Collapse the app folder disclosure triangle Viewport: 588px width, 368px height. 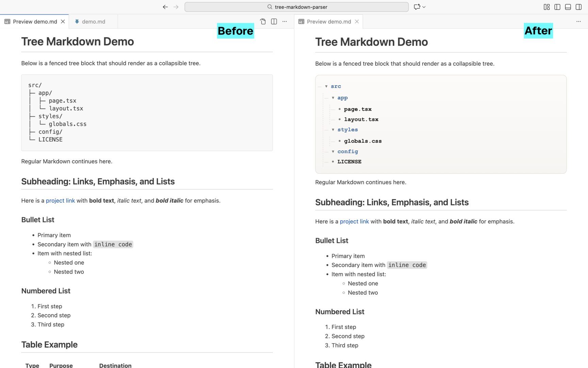pyautogui.click(x=333, y=97)
